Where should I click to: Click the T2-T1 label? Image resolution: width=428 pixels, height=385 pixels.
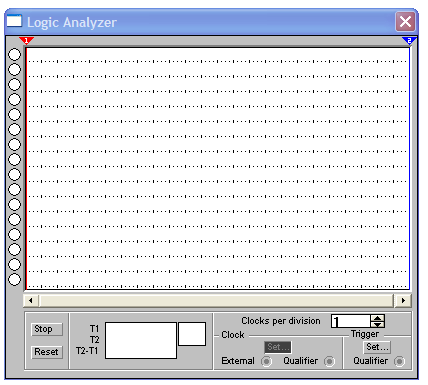tap(87, 351)
